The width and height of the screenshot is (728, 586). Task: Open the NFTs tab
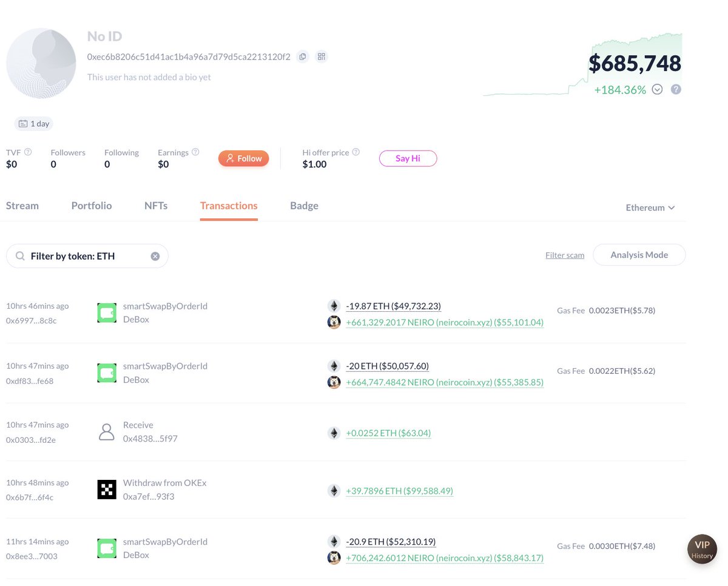tap(156, 206)
